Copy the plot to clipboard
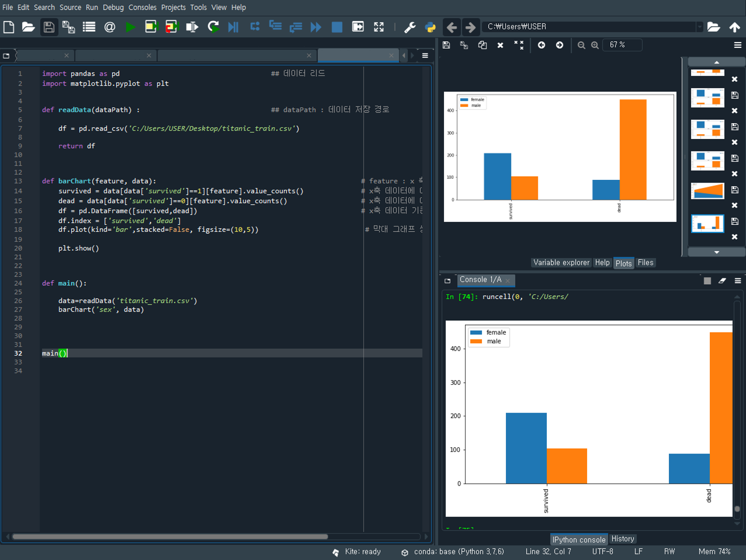 (x=482, y=45)
